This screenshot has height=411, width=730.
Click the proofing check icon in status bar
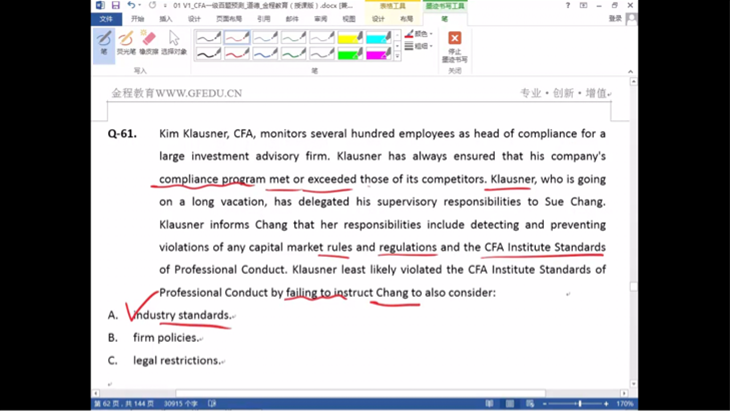coord(212,404)
